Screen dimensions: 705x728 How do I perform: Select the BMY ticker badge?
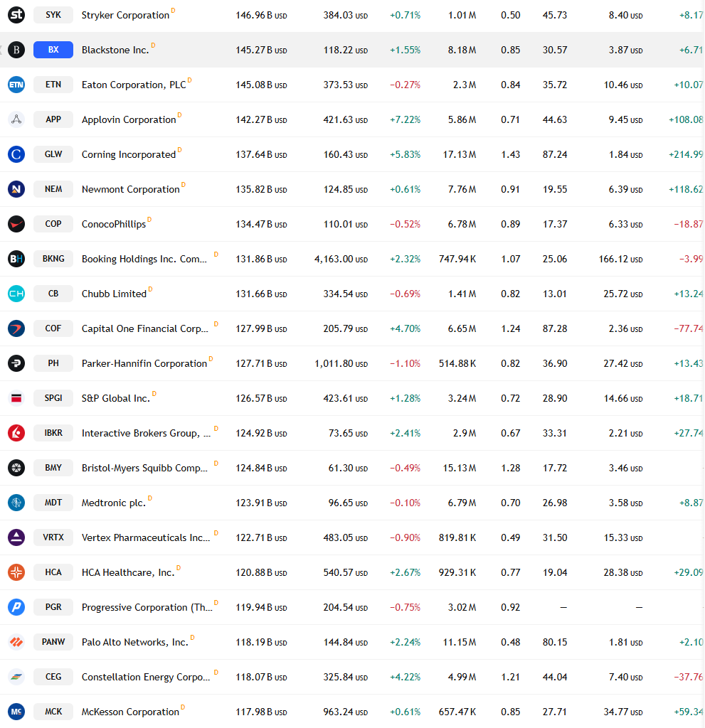(53, 468)
